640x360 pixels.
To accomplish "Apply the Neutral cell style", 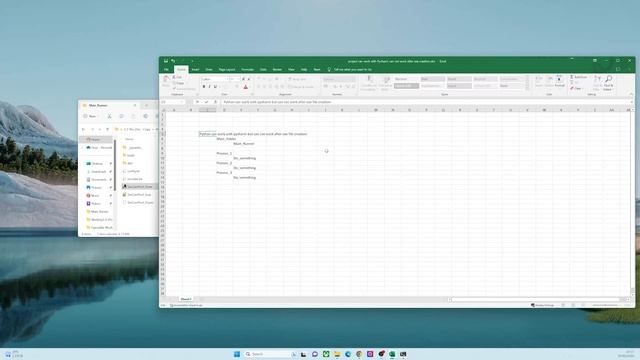I will (x=485, y=79).
